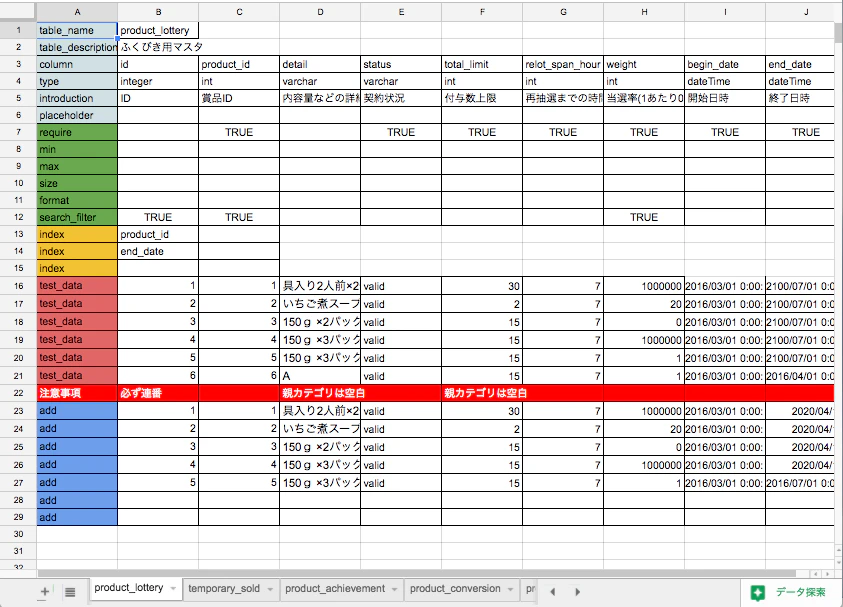Open the all sheets list icon
Screen dimensions: 843x607
70,592
